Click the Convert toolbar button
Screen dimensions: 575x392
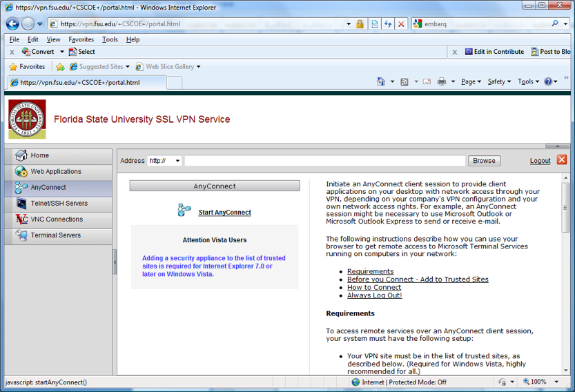click(x=38, y=52)
